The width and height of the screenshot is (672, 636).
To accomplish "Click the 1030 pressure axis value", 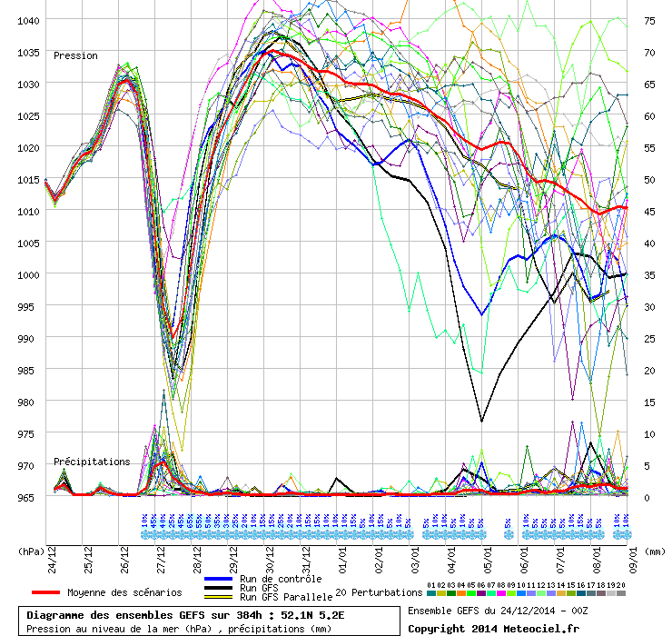I will coord(28,84).
